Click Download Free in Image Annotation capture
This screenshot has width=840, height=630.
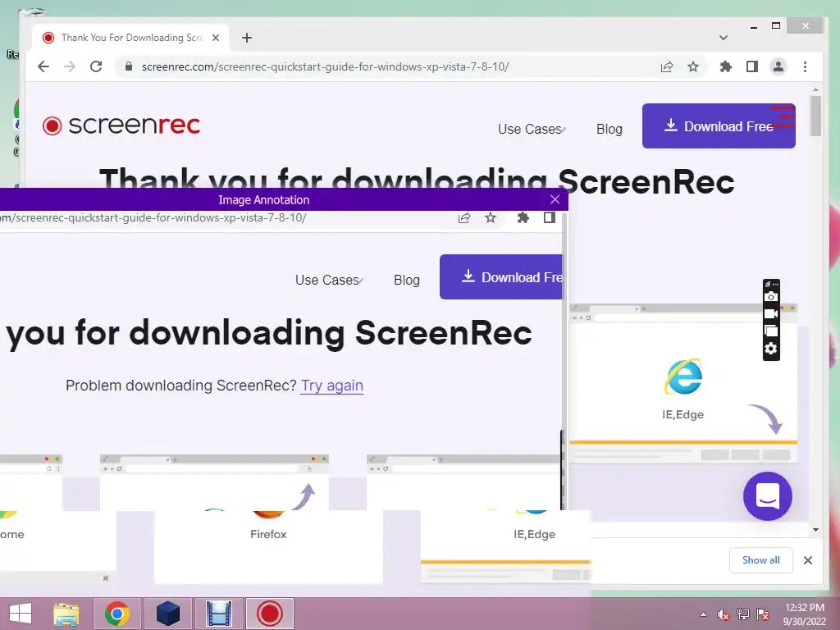coord(501,277)
